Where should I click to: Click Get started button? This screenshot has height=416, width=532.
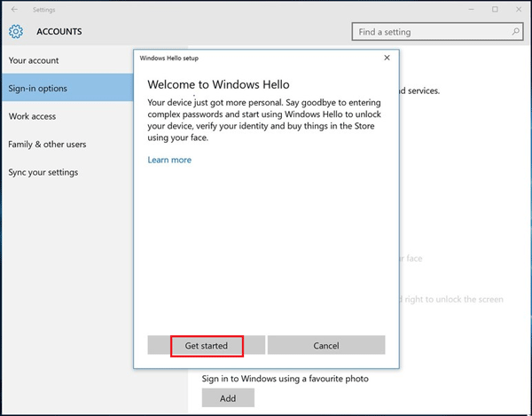tap(207, 345)
